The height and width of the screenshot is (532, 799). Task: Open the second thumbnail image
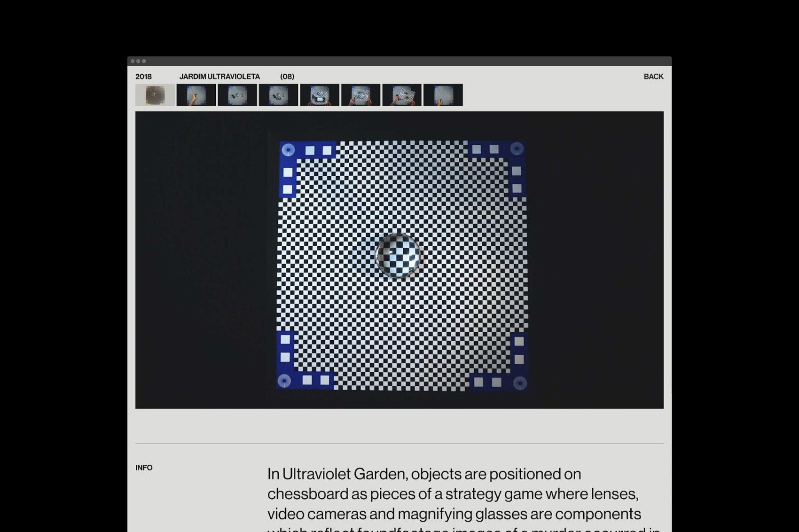tap(196, 95)
